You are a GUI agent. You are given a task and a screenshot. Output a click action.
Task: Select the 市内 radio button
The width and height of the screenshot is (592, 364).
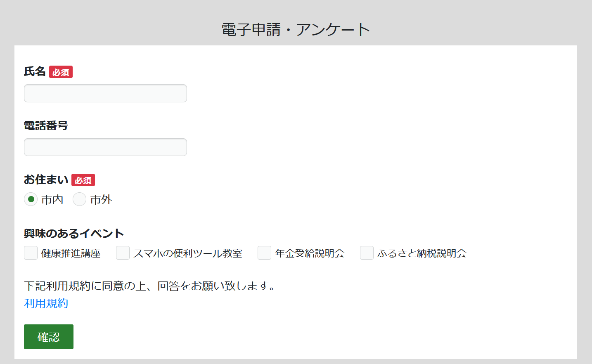tap(31, 199)
